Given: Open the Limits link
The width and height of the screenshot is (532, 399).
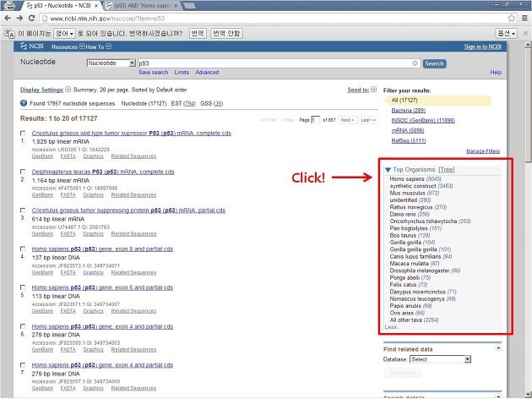Looking at the screenshot, I should (182, 73).
